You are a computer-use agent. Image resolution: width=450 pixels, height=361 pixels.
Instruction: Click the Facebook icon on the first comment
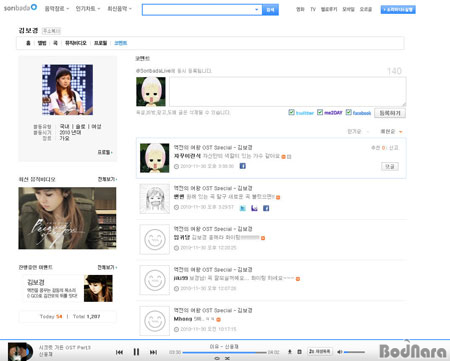pos(243,166)
